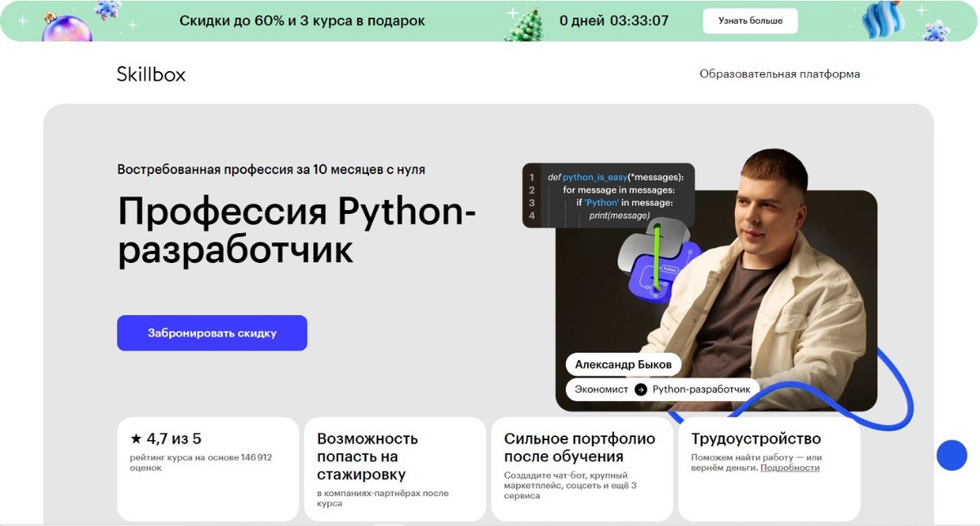Click the python_is_easy code snippet
This screenshot has width=980, height=526.
click(x=608, y=196)
